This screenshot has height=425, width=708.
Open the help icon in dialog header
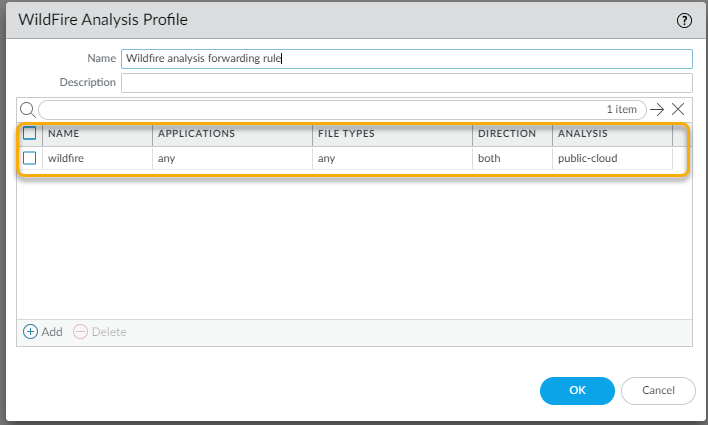point(684,20)
